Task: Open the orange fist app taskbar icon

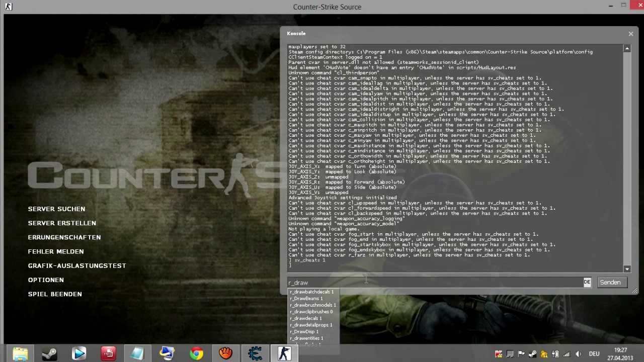Action: 225,353
